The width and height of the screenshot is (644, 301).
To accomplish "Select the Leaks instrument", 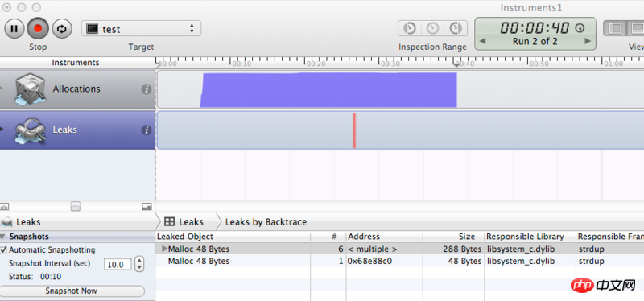I will click(x=77, y=130).
